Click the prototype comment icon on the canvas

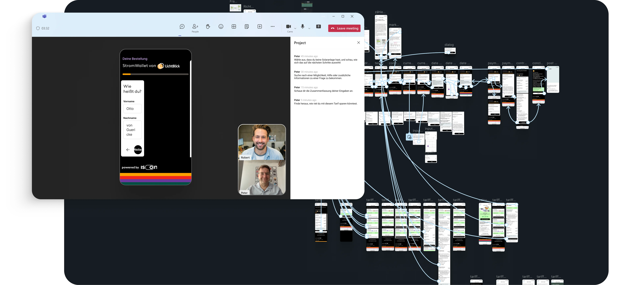point(409,137)
